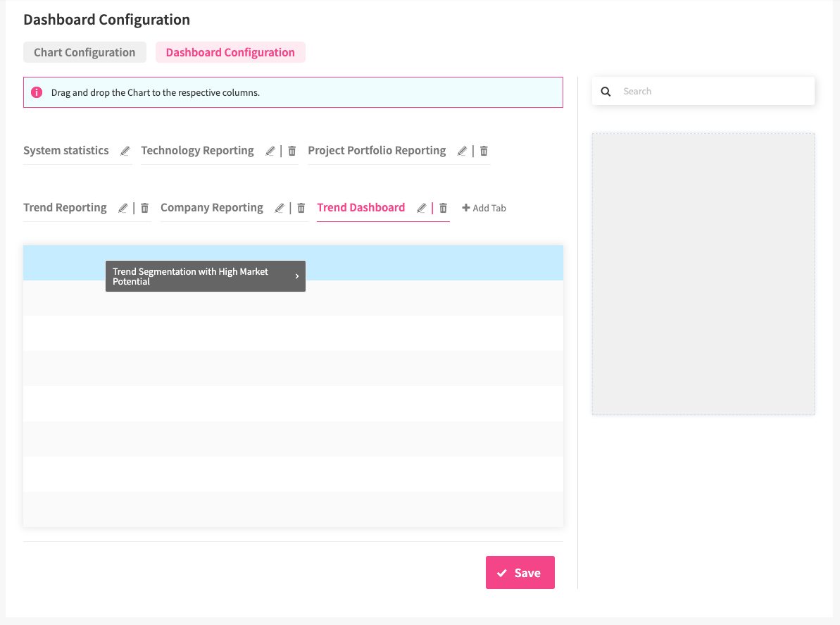Click the info icon in the hint banner
The width and height of the screenshot is (840, 625).
point(37,92)
